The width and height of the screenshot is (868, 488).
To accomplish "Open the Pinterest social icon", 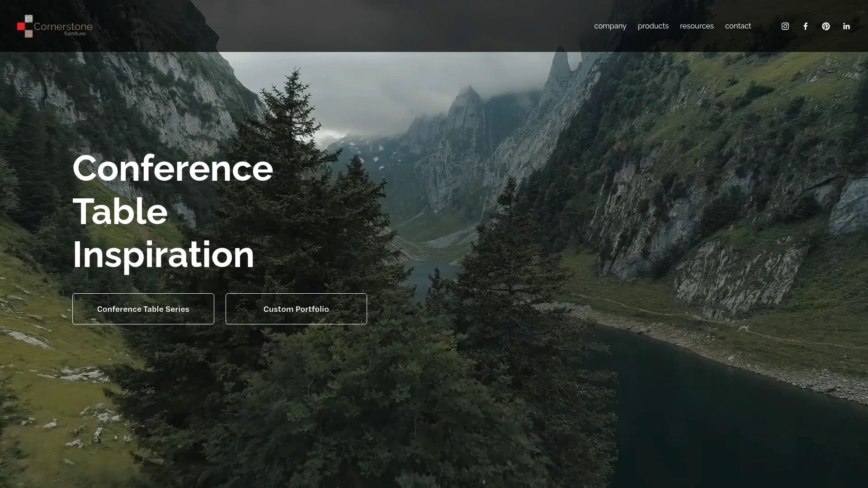I will 826,26.
